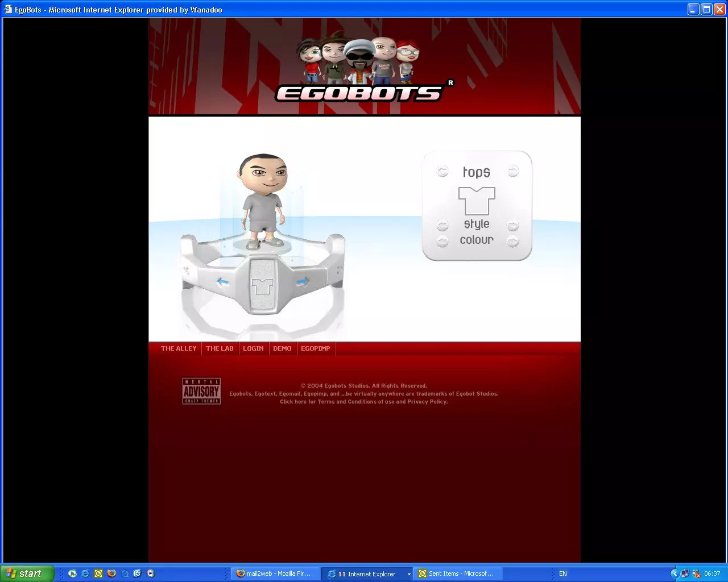Open The Alley navigation tab

tap(179, 348)
